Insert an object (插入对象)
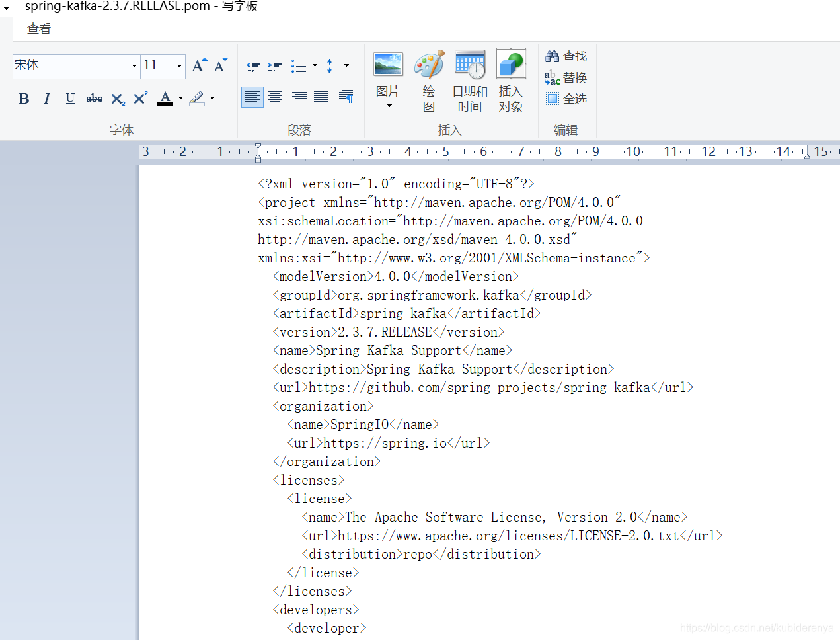 coord(510,81)
